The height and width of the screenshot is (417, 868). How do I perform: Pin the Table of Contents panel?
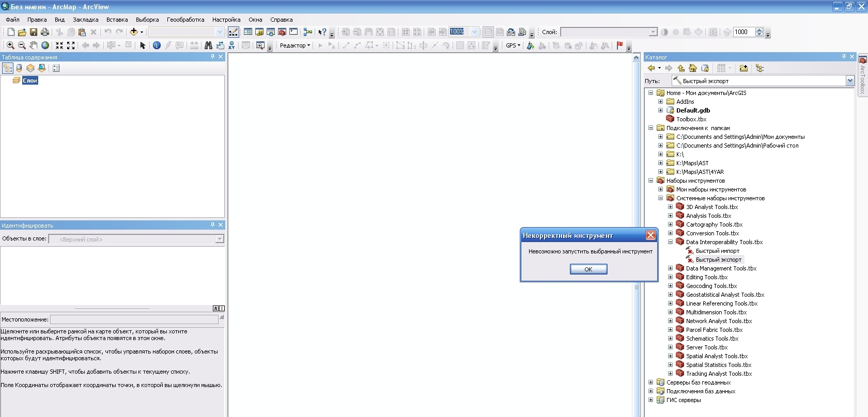coord(212,57)
